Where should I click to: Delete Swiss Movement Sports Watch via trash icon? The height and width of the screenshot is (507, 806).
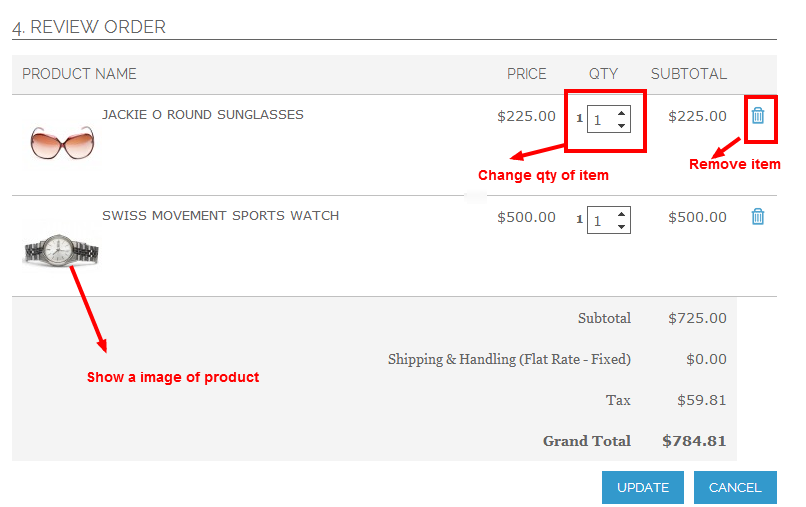click(758, 216)
